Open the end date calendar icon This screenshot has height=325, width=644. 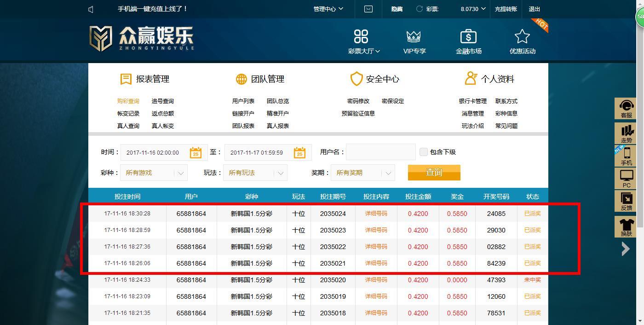(x=299, y=152)
